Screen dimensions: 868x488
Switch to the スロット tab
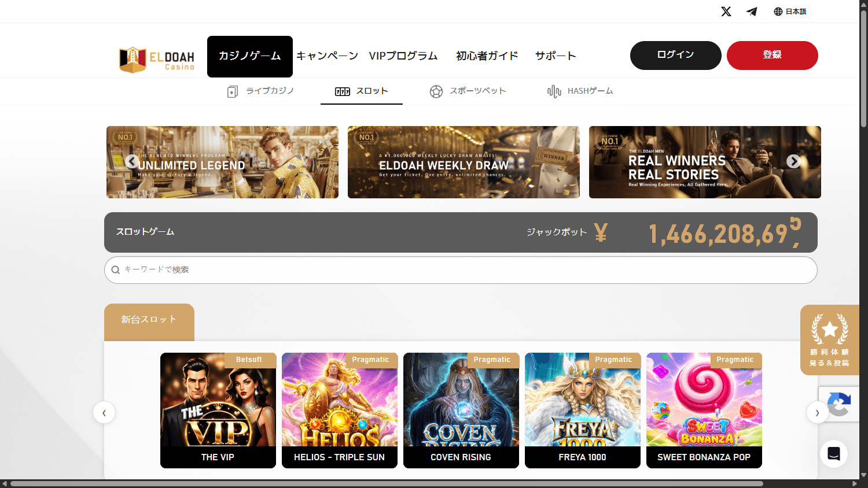(362, 91)
